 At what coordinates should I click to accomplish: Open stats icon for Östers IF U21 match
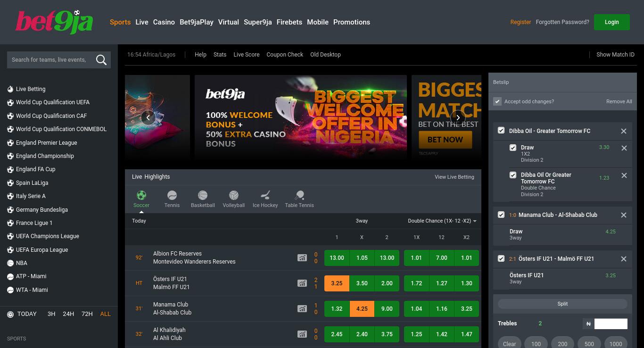tap(302, 283)
